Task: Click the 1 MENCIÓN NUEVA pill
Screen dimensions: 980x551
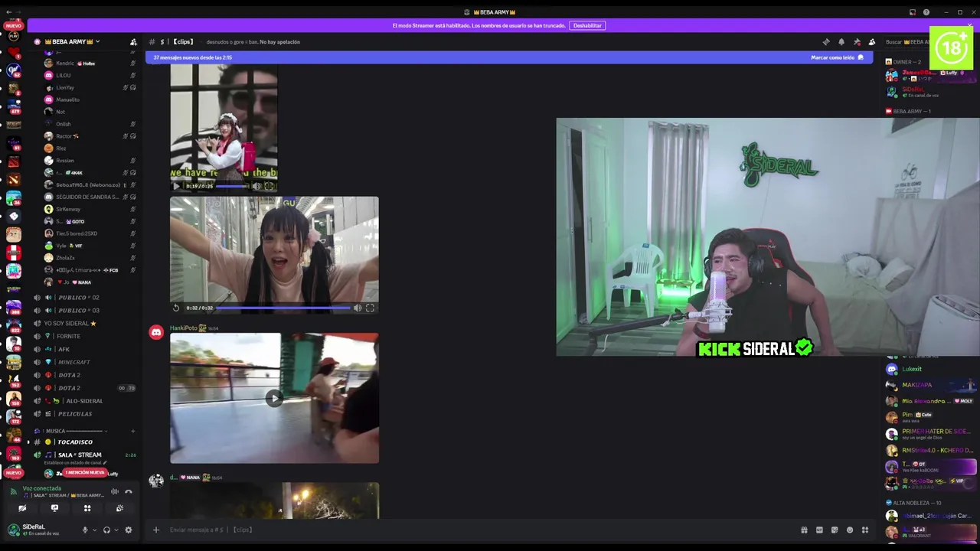Action: [85, 472]
